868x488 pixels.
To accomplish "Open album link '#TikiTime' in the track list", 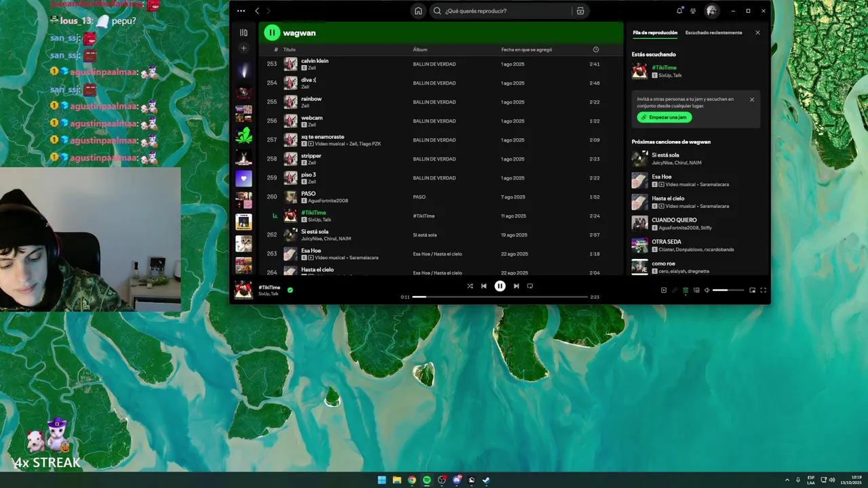I will coord(424,216).
